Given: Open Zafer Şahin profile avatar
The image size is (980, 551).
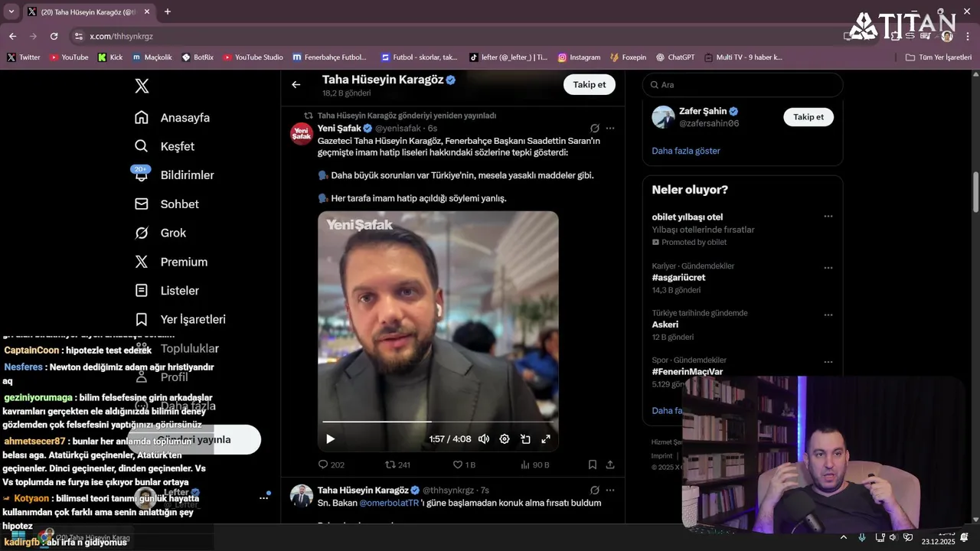Looking at the screenshot, I should tap(663, 117).
